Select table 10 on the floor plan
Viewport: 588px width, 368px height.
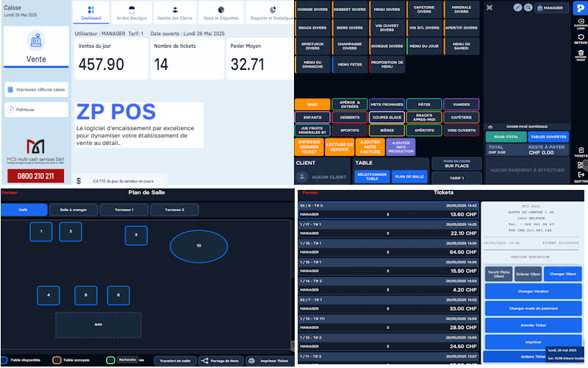[x=198, y=245]
